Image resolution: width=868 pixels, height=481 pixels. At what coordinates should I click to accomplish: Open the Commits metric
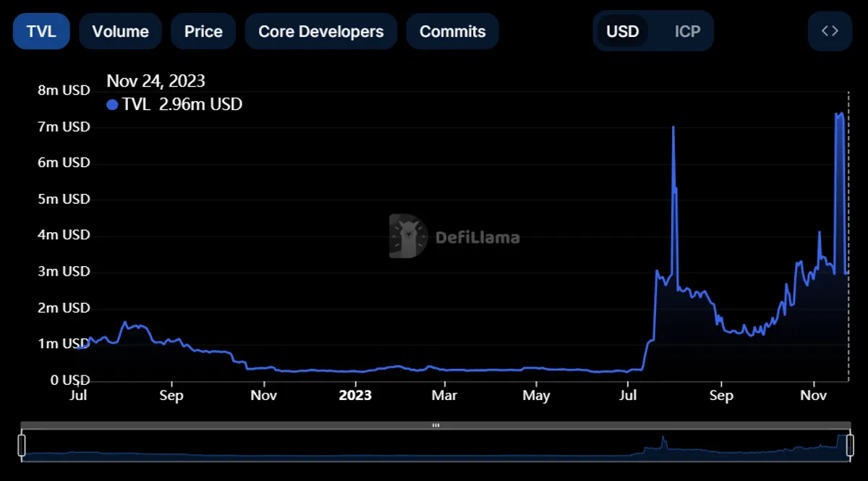point(452,31)
